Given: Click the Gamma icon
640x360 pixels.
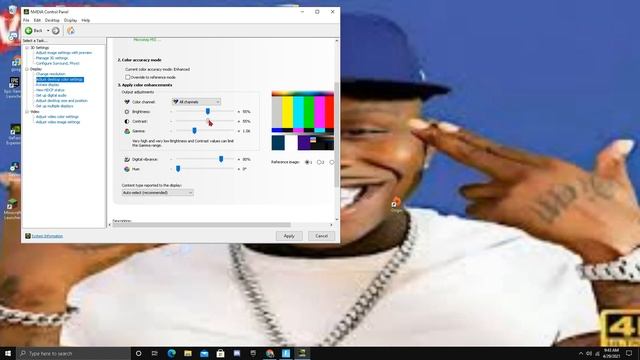Looking at the screenshot, I should coord(127,131).
